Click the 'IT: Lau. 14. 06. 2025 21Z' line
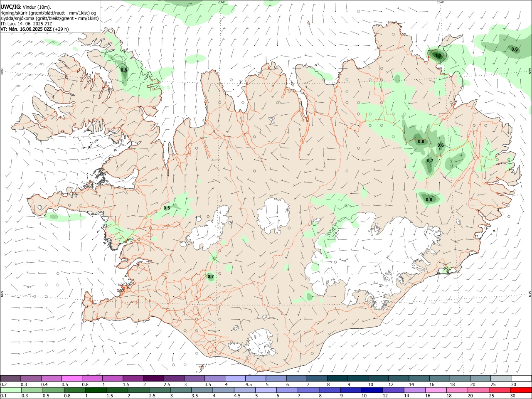This screenshot has width=532, height=399. click(26, 24)
